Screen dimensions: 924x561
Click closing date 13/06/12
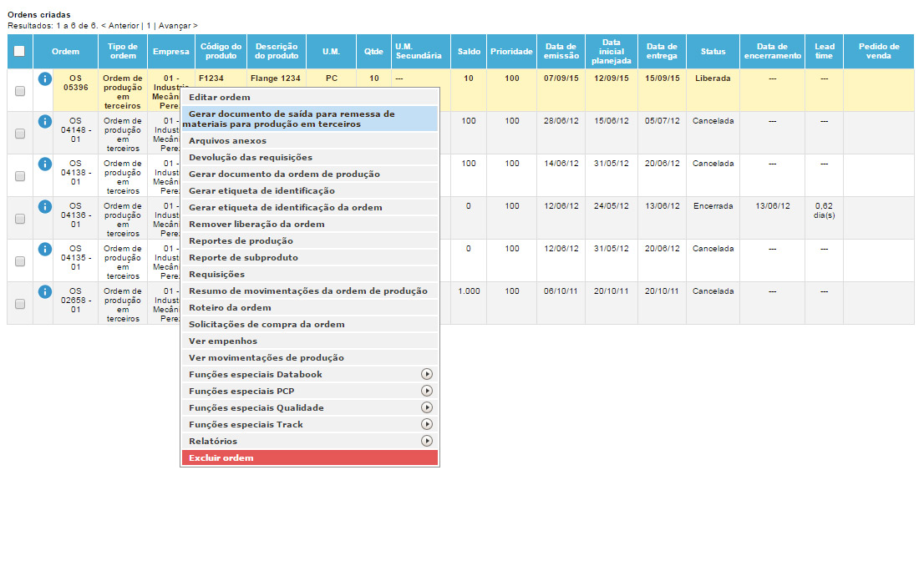pyautogui.click(x=773, y=206)
